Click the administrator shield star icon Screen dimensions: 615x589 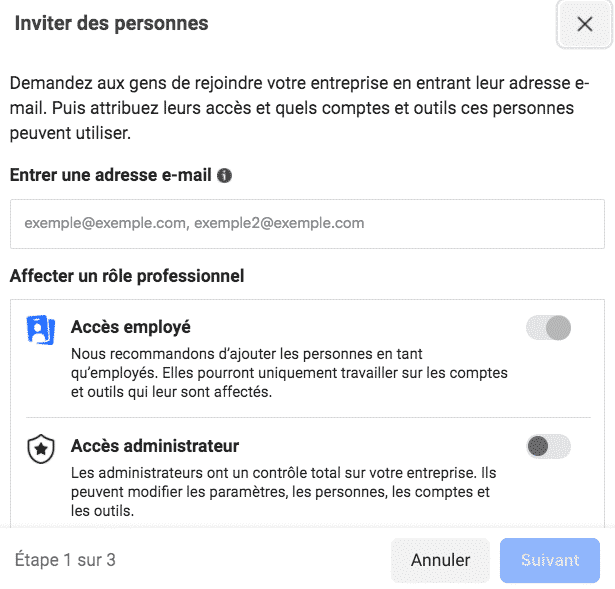coord(41,449)
